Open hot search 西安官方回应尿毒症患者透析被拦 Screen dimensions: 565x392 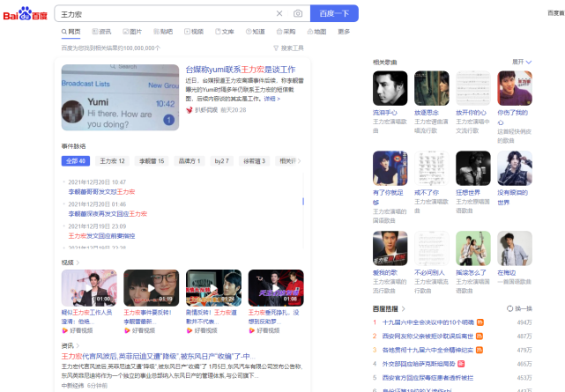point(427,378)
